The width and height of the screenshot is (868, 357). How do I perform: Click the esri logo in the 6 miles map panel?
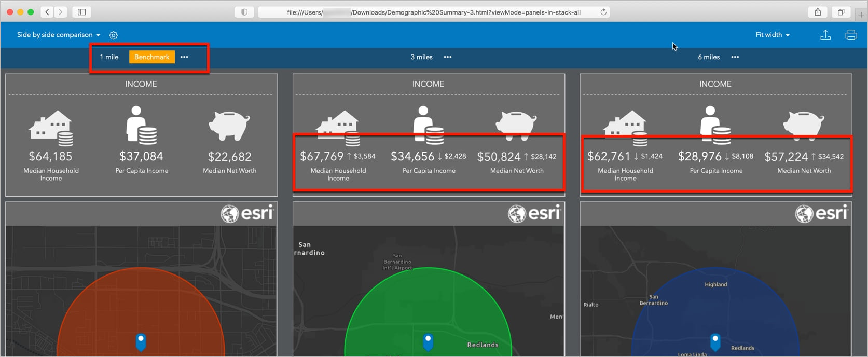coord(822,213)
